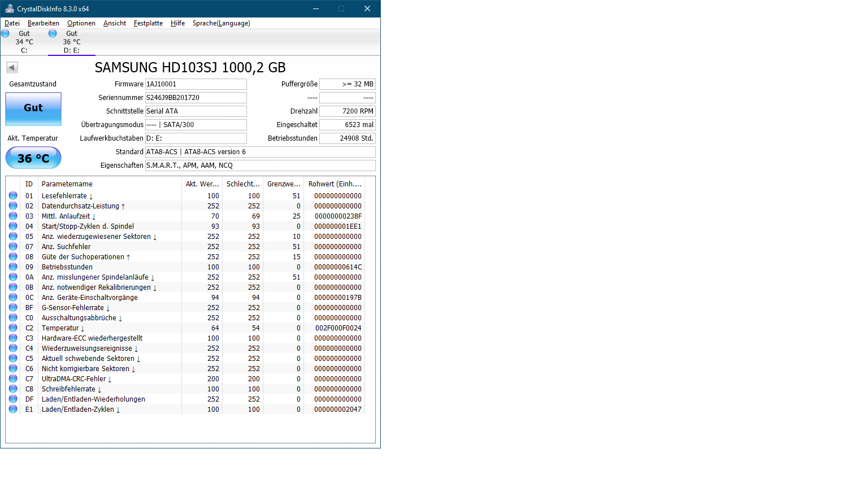Select the D: E: drive status orb
868x488 pixels.
click(53, 33)
